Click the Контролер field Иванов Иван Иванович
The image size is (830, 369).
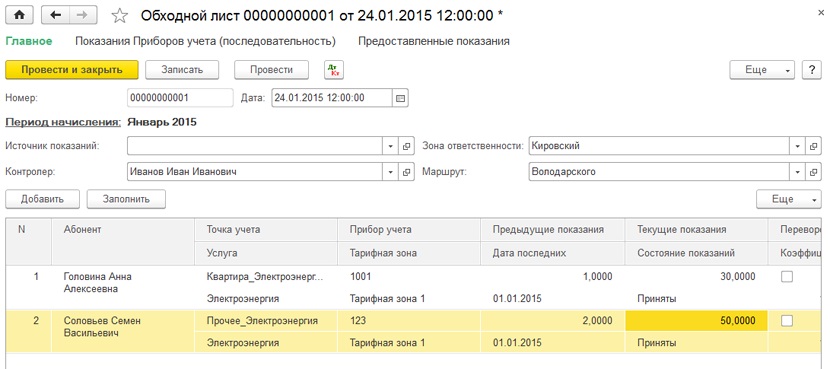click(x=255, y=172)
